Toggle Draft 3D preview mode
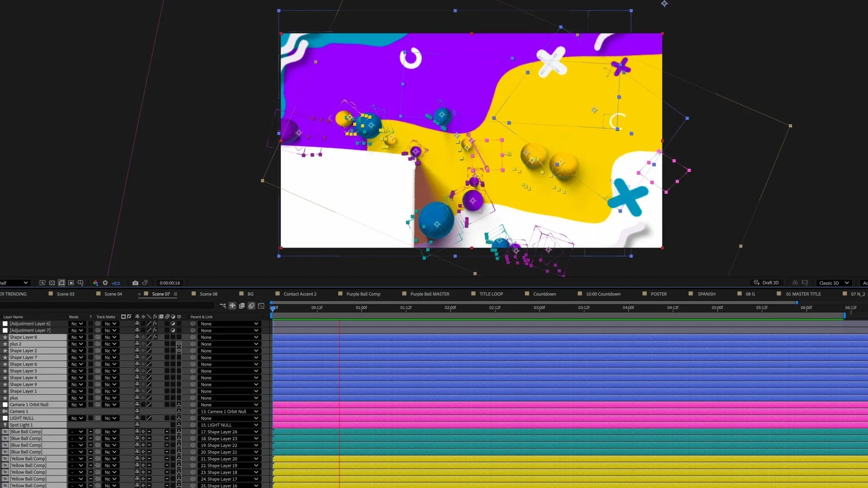The height and width of the screenshot is (488, 868). click(x=766, y=283)
